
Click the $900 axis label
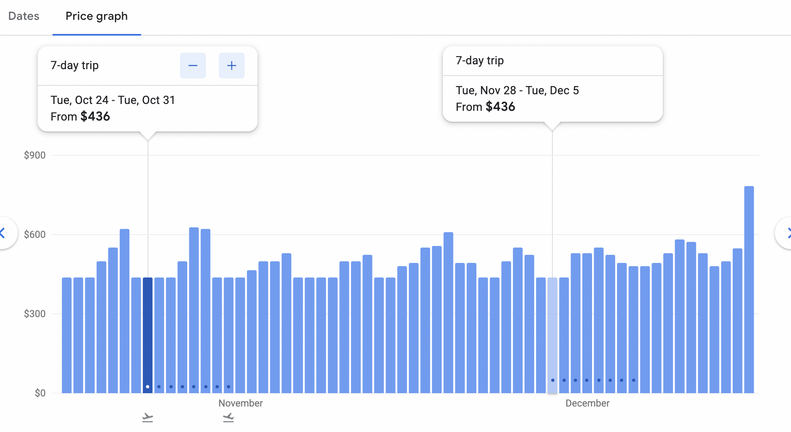click(x=35, y=156)
